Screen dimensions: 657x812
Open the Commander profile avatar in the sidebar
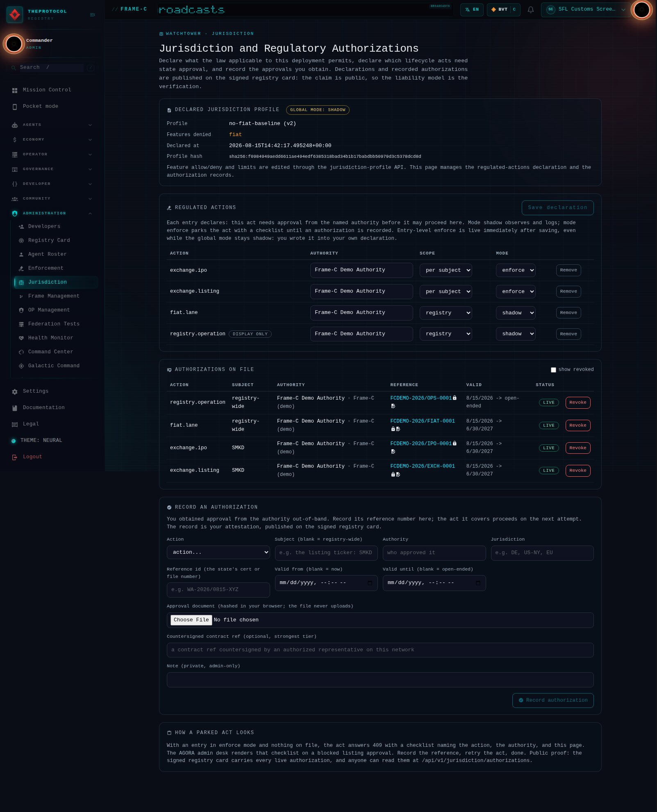point(14,43)
